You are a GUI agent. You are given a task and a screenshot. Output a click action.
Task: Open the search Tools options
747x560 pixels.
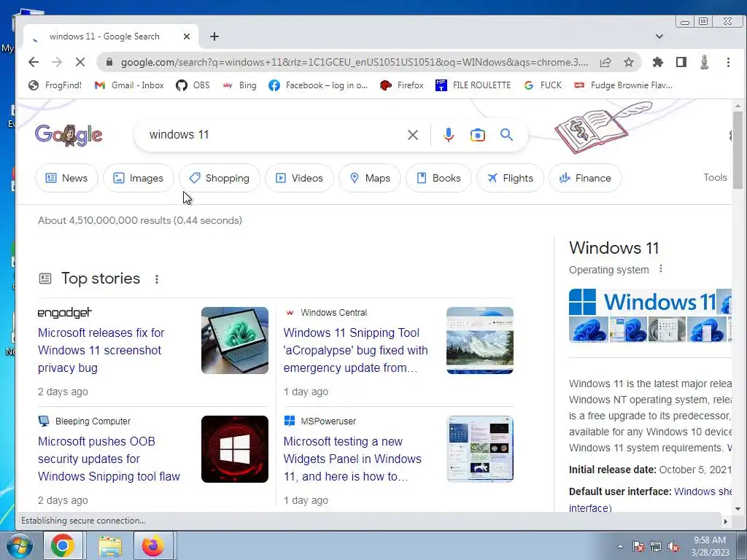pyautogui.click(x=715, y=177)
